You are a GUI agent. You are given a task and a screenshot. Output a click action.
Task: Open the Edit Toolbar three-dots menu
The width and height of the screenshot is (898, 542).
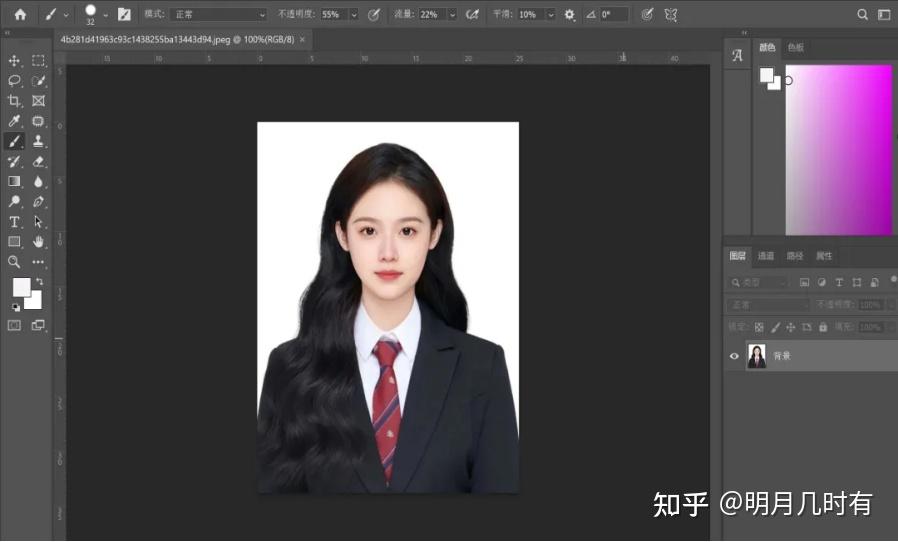click(38, 262)
